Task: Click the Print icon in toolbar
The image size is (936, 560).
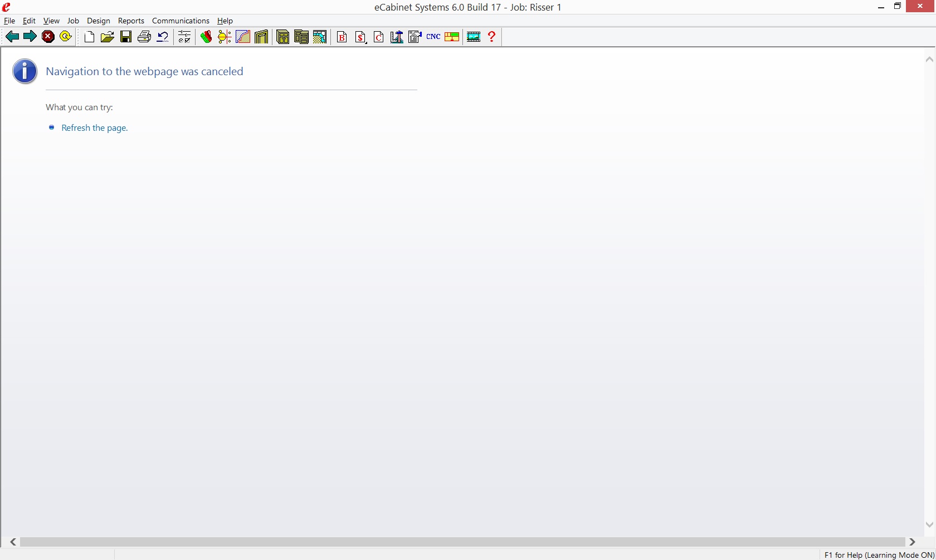Action: 144,37
